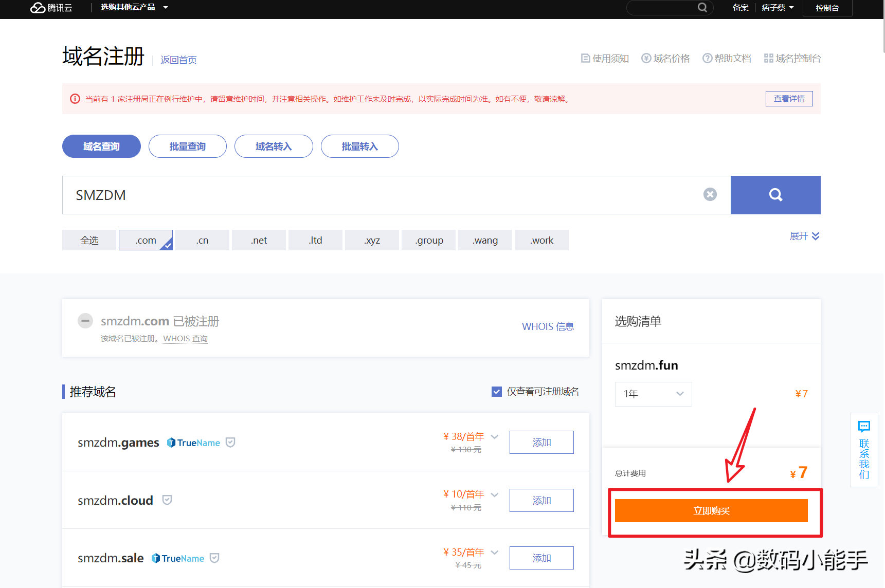This screenshot has width=885, height=588.
Task: Switch to 批量转入 tab
Action: click(x=360, y=146)
